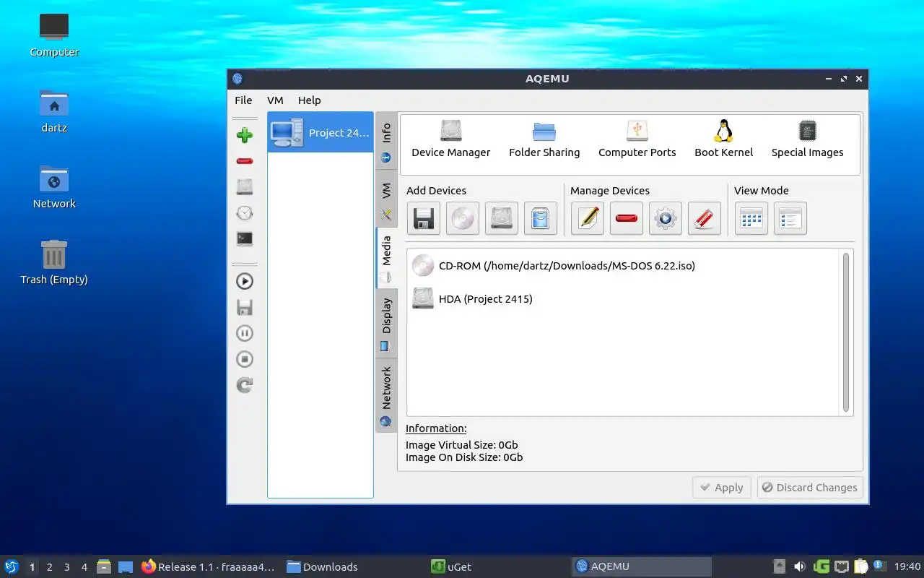Click the fourth Add Devices storage icon
This screenshot has width=924, height=578.
click(x=541, y=218)
